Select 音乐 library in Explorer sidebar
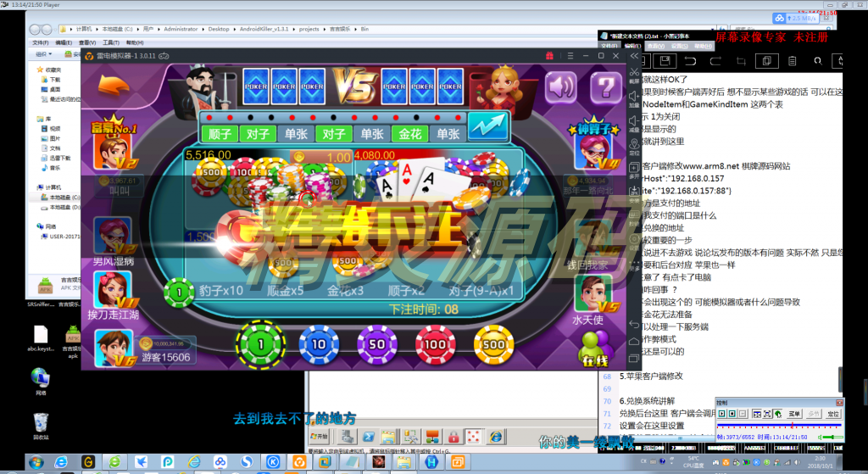Viewport: 868px width, 474px height. [x=50, y=168]
